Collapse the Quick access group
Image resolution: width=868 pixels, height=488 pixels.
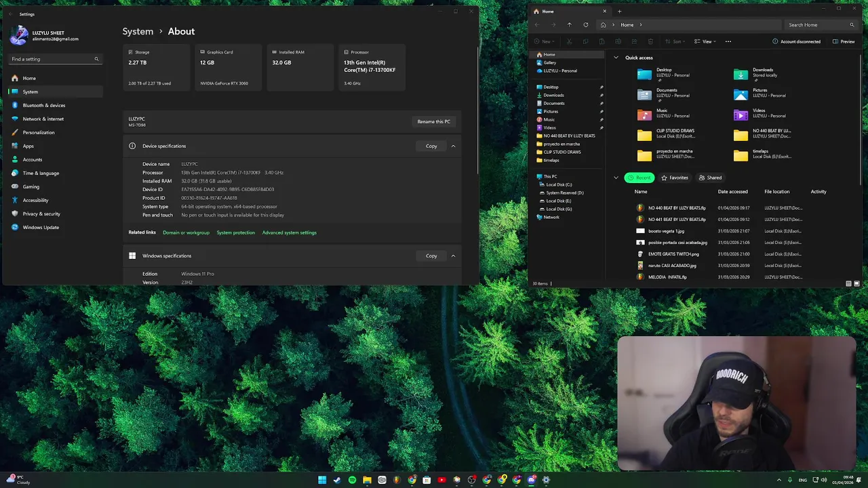point(616,58)
